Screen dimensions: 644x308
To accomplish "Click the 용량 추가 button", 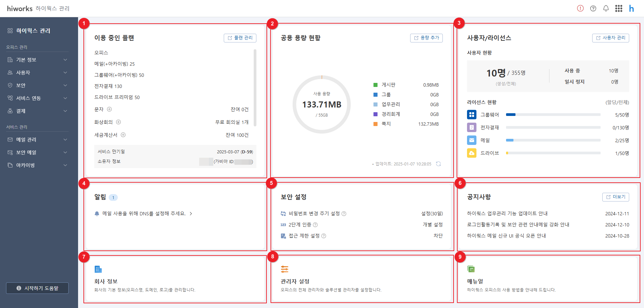I will click(x=426, y=38).
